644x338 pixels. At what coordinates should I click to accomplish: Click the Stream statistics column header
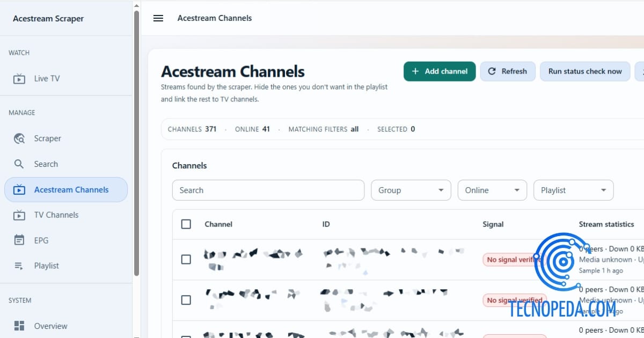pos(606,224)
